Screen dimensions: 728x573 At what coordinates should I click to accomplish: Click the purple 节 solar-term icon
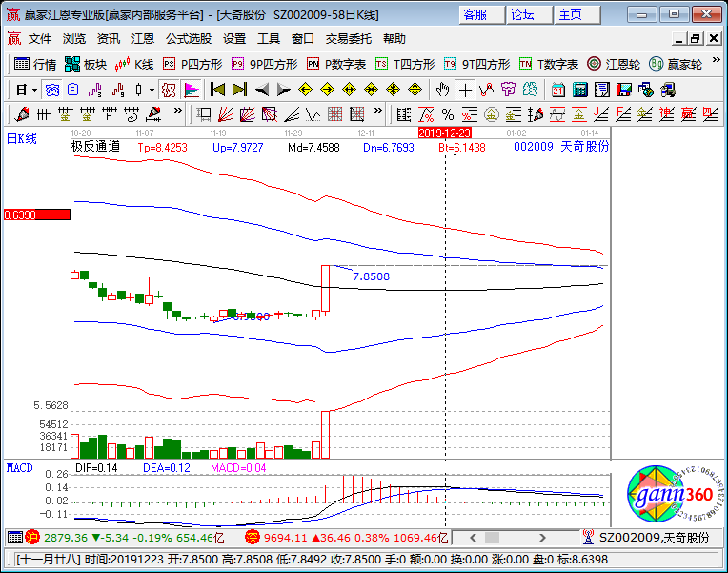pyautogui.click(x=509, y=90)
